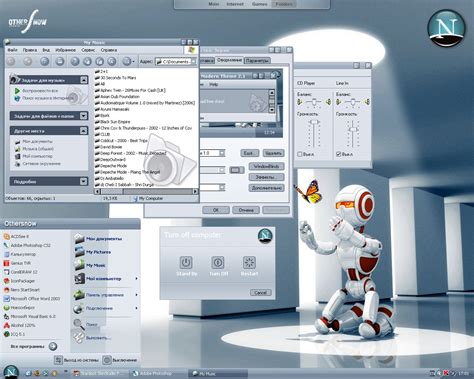Click Отмена in the display properties dialog
This screenshot has height=379, width=474.
click(246, 210)
